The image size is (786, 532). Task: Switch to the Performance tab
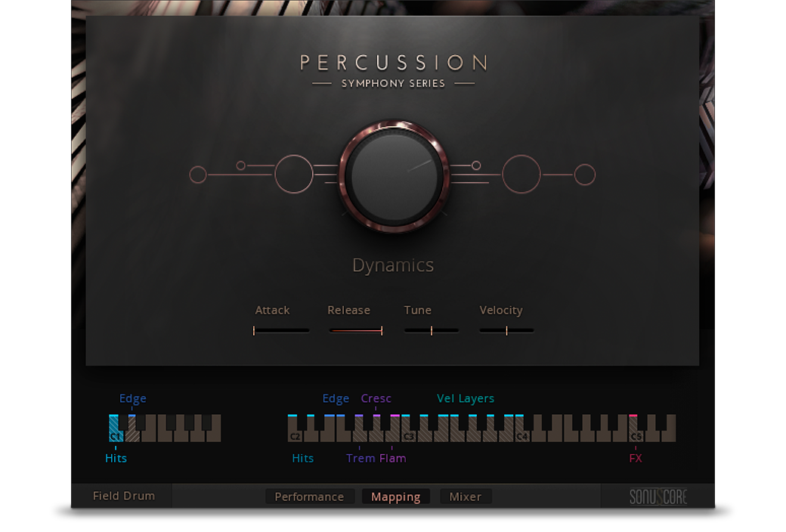click(309, 496)
